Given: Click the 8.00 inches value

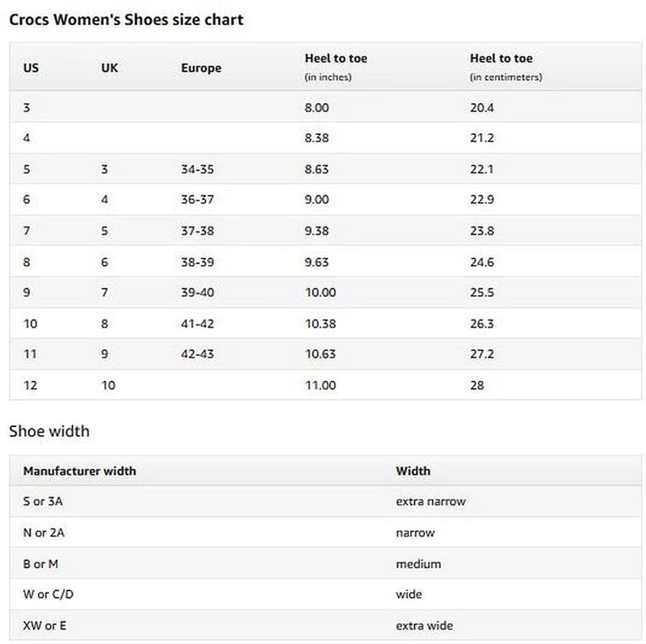Looking at the screenshot, I should click(317, 108).
